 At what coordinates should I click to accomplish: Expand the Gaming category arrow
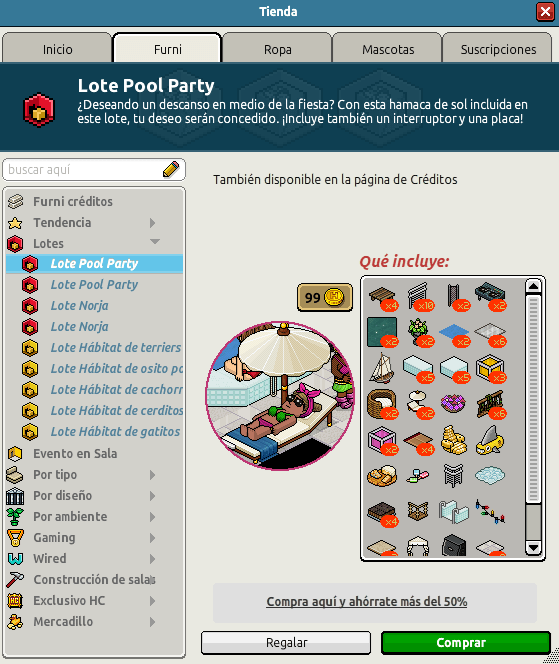(152, 538)
